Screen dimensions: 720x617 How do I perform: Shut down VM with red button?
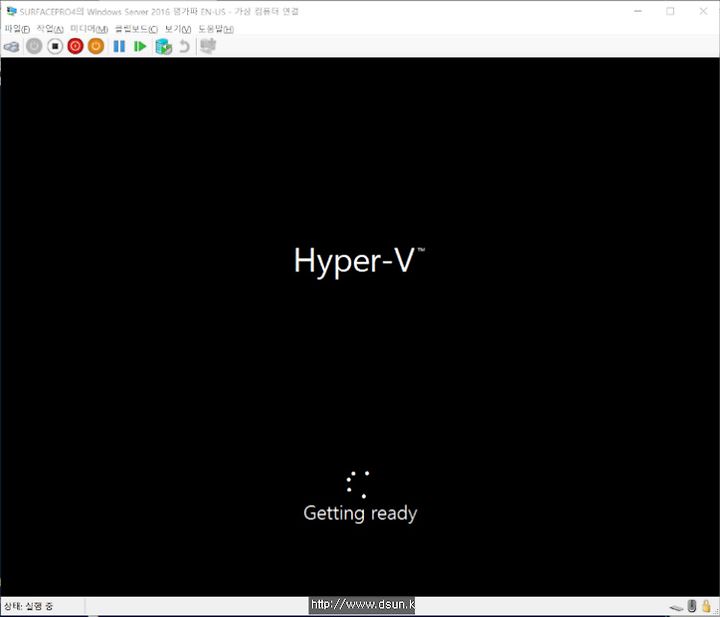click(75, 46)
